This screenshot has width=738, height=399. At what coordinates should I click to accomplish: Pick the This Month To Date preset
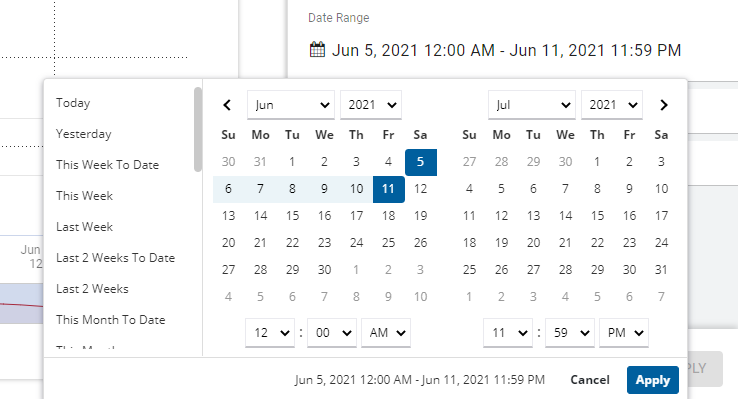coord(111,320)
